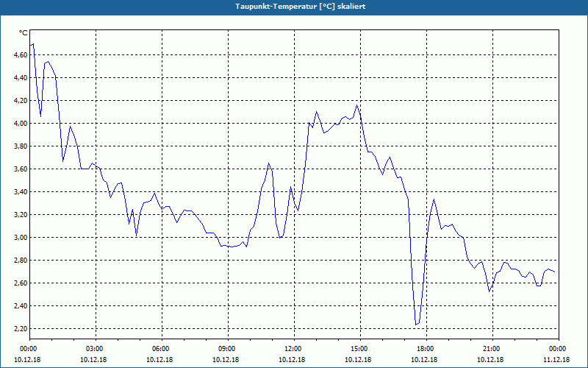Click the curve's lowest dip near 18:00
Image resolution: width=588 pixels, height=368 pixels.
[x=416, y=325]
